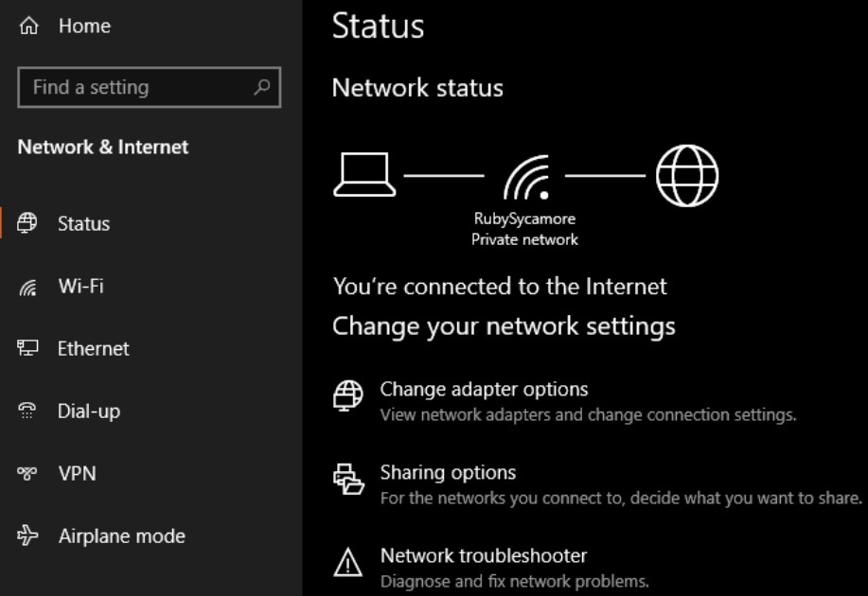
Task: Go to the Ethernet settings page
Action: (x=93, y=348)
